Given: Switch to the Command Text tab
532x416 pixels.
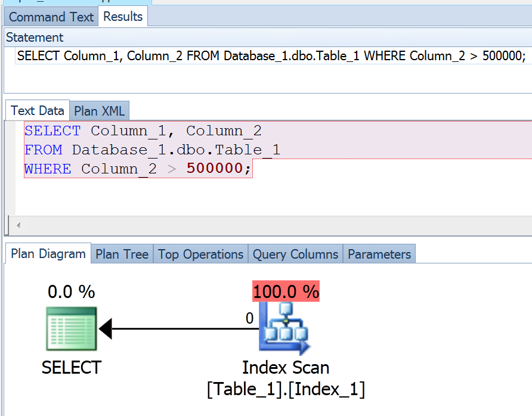Looking at the screenshot, I should pyautogui.click(x=51, y=17).
